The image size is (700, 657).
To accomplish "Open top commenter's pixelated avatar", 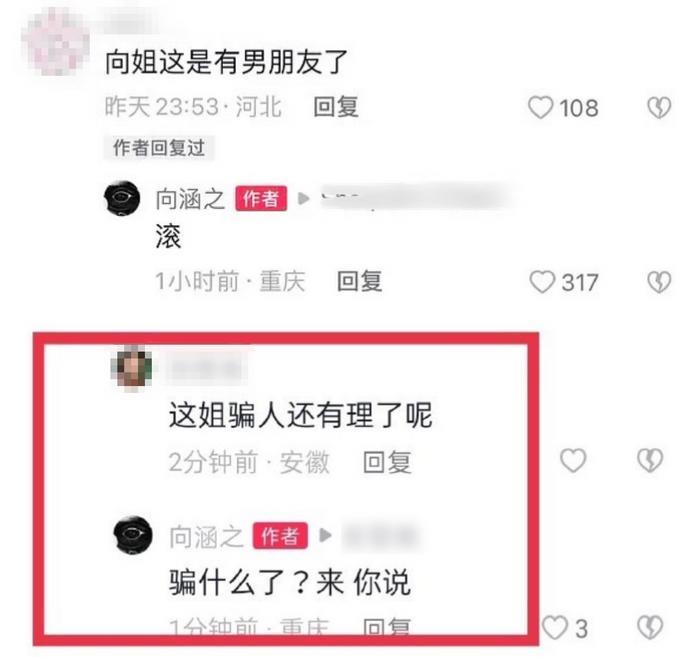I will 56,41.
